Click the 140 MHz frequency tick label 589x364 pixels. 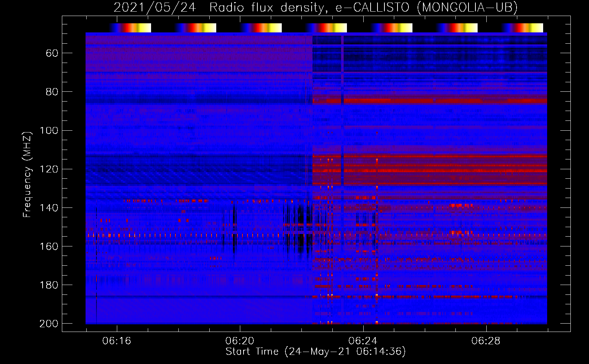point(49,208)
